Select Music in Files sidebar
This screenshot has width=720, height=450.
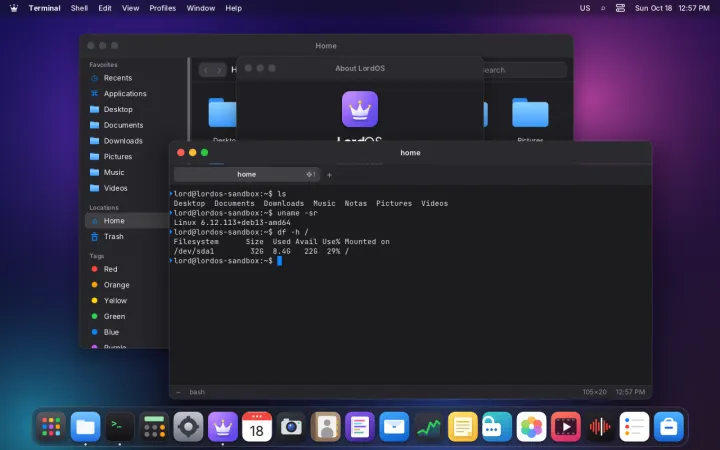[127, 172]
